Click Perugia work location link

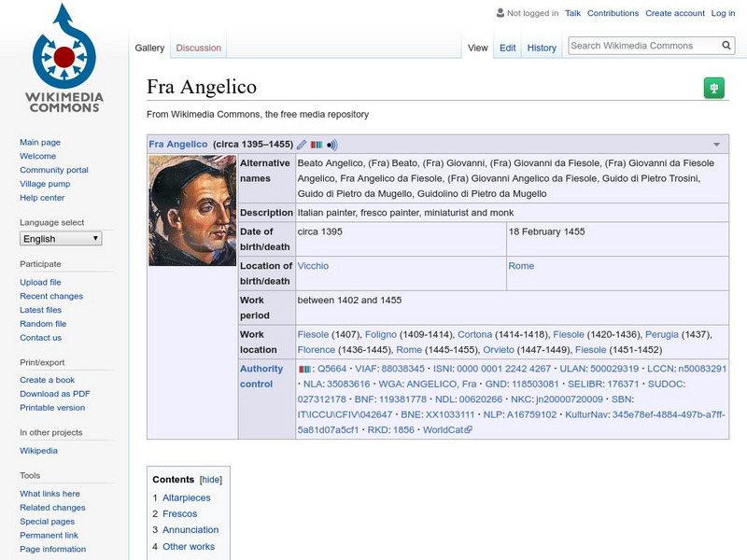tap(662, 334)
